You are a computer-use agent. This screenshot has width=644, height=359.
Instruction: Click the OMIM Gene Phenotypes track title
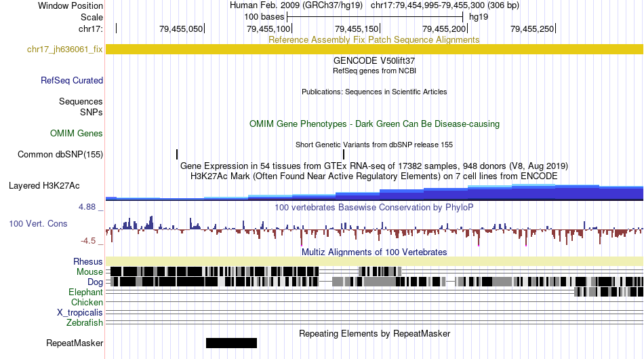tap(374, 124)
